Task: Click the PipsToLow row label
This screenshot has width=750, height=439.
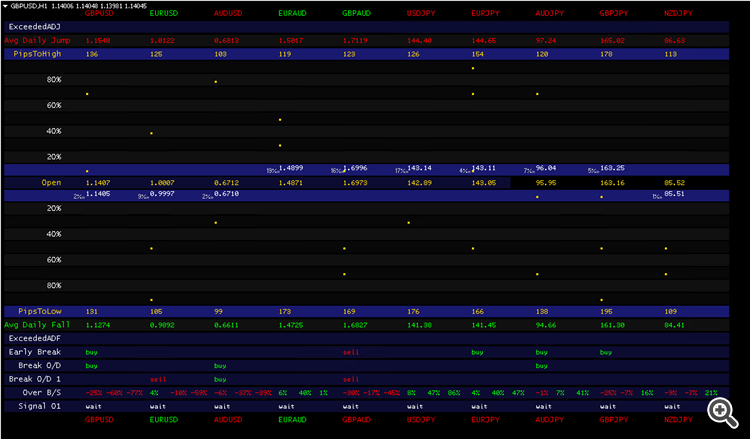Action: click(40, 311)
